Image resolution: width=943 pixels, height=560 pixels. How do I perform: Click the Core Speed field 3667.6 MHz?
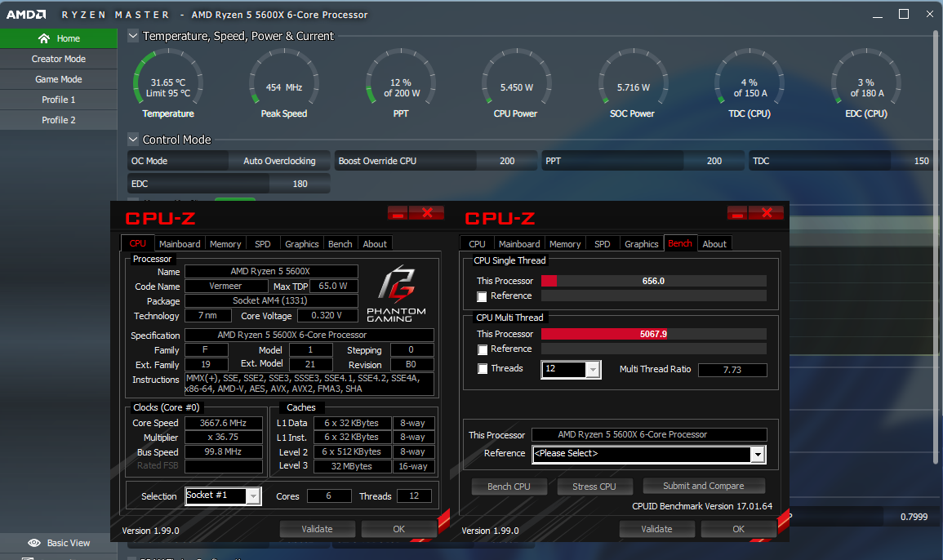[x=223, y=423]
